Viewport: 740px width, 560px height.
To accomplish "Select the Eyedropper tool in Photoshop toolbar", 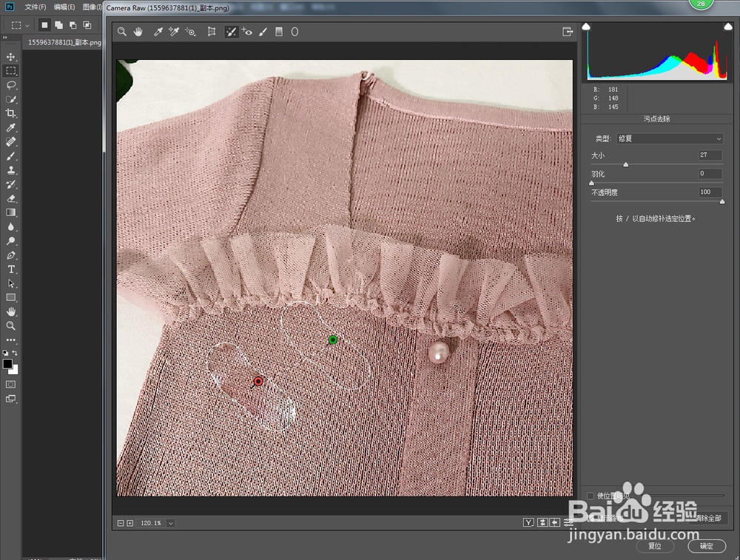I will pyautogui.click(x=11, y=127).
